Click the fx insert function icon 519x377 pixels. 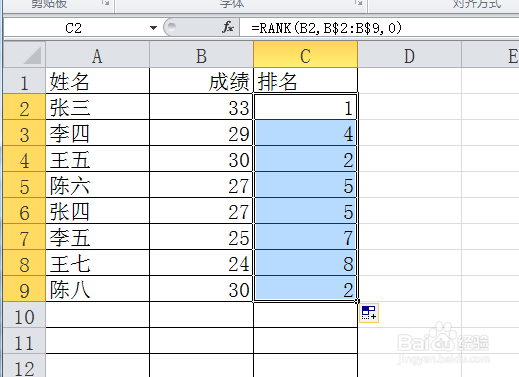pyautogui.click(x=228, y=27)
